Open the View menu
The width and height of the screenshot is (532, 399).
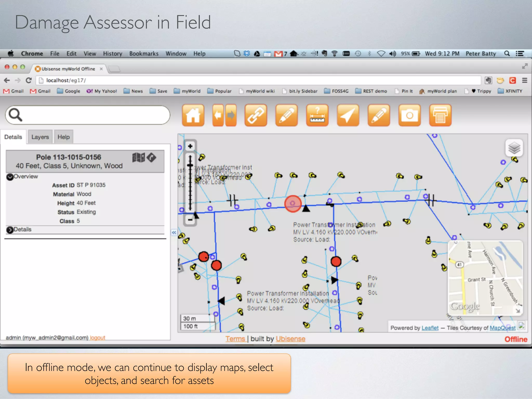[90, 54]
